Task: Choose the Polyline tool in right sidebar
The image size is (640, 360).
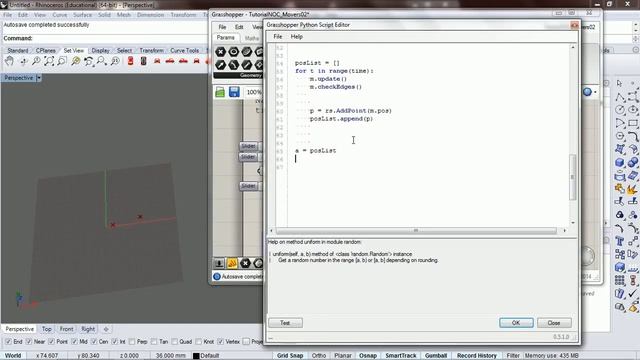Action: [620, 97]
